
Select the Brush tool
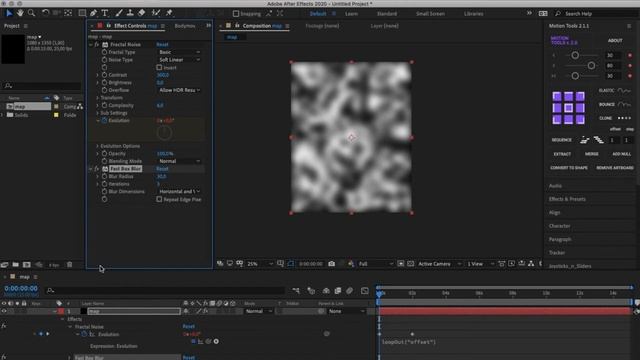(119, 13)
